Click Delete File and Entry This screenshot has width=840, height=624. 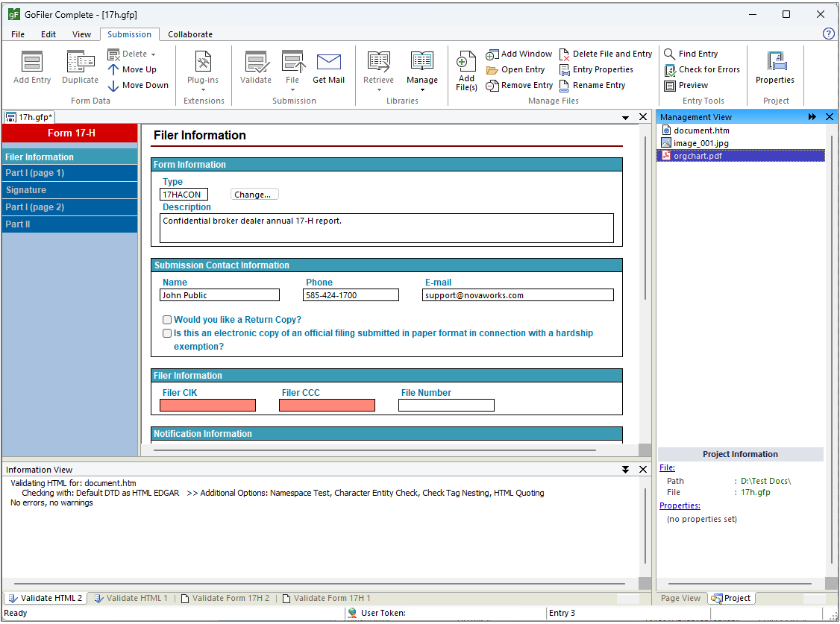pyautogui.click(x=605, y=54)
